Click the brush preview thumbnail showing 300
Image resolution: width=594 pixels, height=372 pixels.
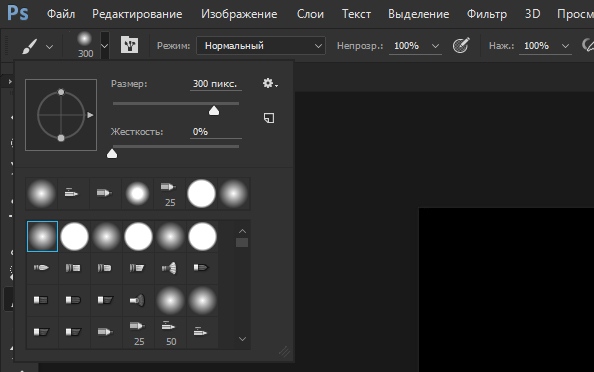(85, 45)
